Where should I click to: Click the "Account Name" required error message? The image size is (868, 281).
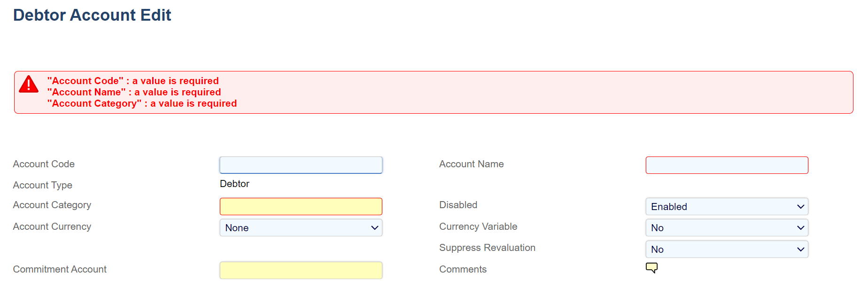tap(134, 92)
